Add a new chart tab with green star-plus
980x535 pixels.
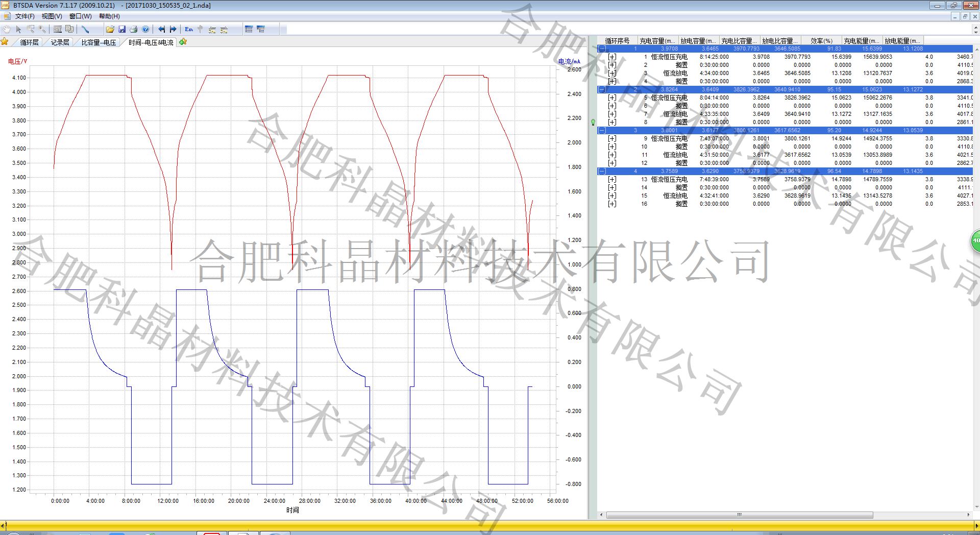(183, 42)
